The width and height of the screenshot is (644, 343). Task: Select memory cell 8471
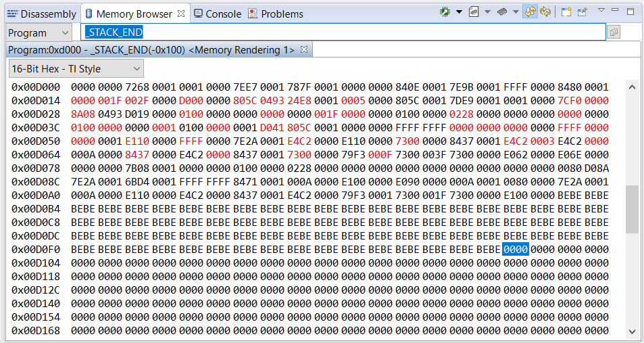click(x=245, y=182)
